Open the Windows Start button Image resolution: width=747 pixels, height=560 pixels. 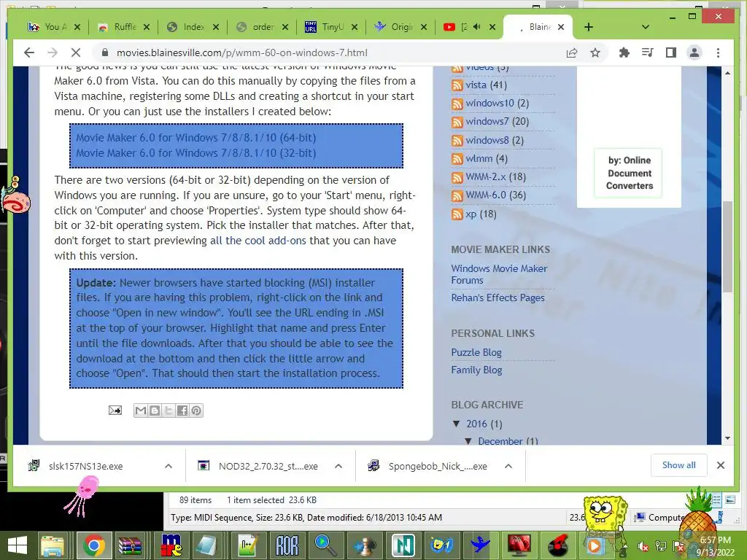(x=18, y=545)
